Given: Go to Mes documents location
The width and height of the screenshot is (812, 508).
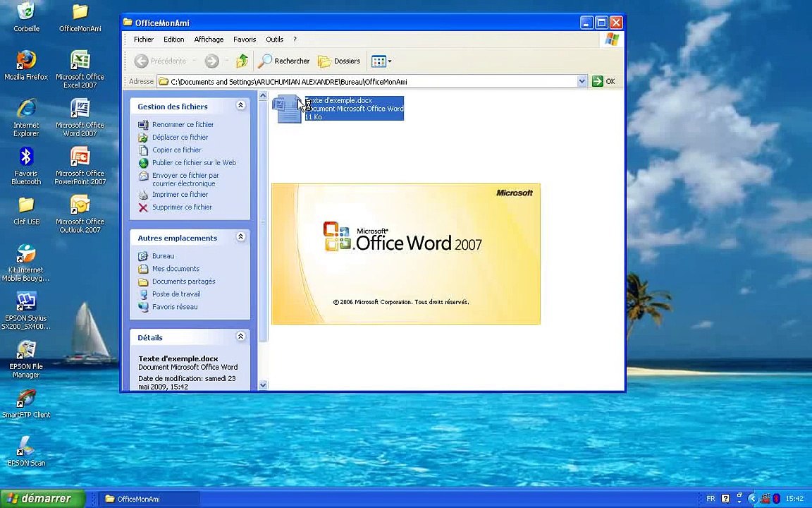Looking at the screenshot, I should pyautogui.click(x=175, y=269).
